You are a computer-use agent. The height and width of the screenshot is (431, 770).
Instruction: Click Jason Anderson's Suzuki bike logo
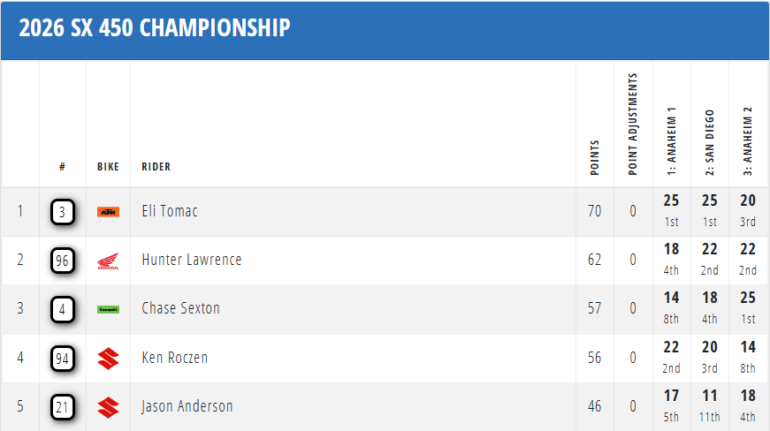(x=108, y=407)
